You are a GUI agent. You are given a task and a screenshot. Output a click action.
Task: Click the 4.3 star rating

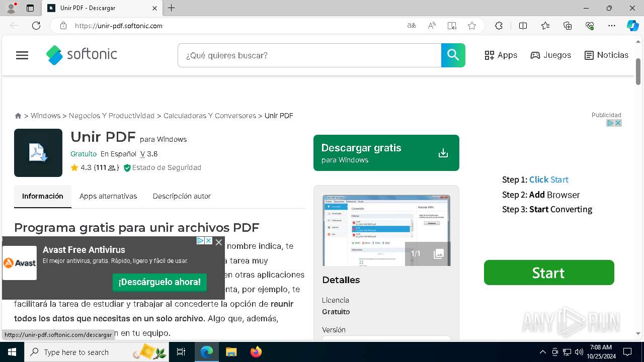pos(81,167)
